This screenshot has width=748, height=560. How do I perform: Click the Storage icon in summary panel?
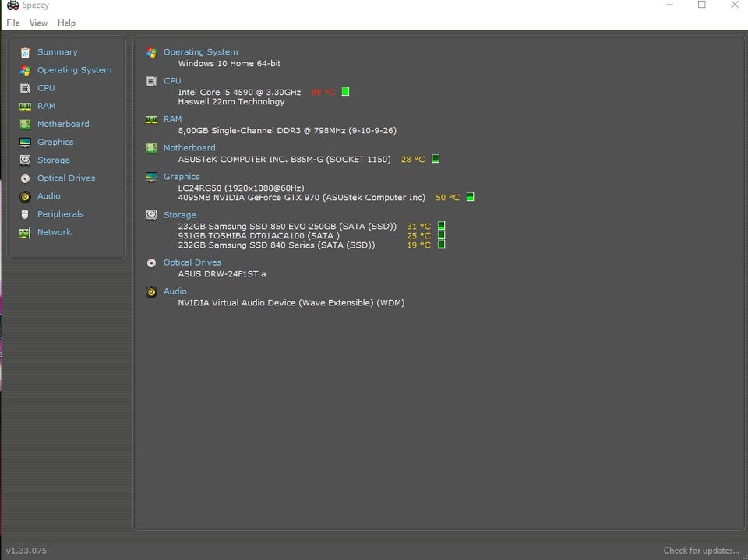pyautogui.click(x=151, y=215)
